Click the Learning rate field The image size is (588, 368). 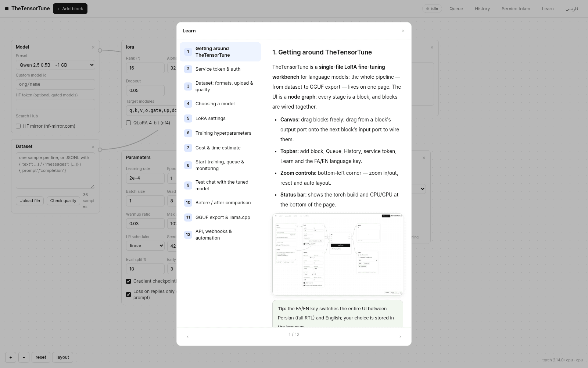pos(145,178)
